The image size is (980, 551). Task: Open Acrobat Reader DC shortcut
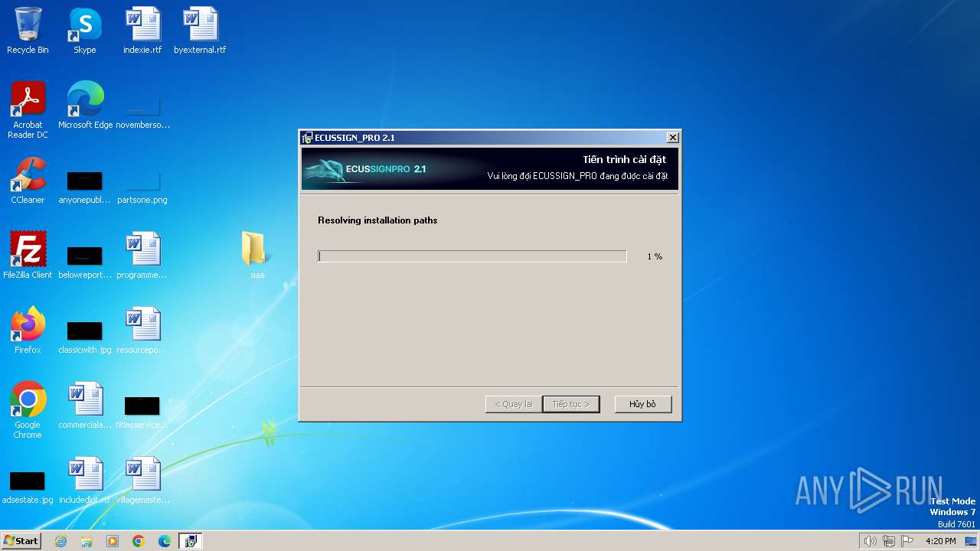(x=28, y=110)
